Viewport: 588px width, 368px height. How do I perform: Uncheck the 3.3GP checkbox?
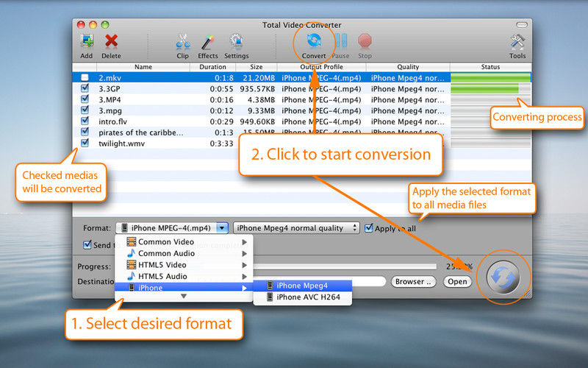point(85,88)
